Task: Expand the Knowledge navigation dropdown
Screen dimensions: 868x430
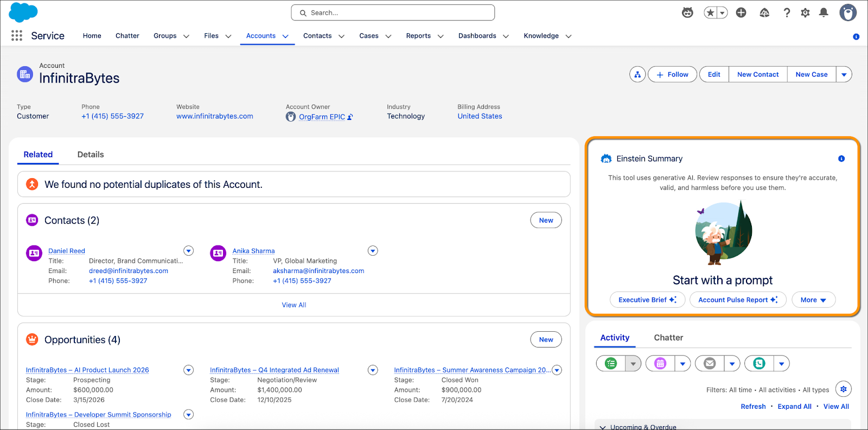Action: click(569, 36)
